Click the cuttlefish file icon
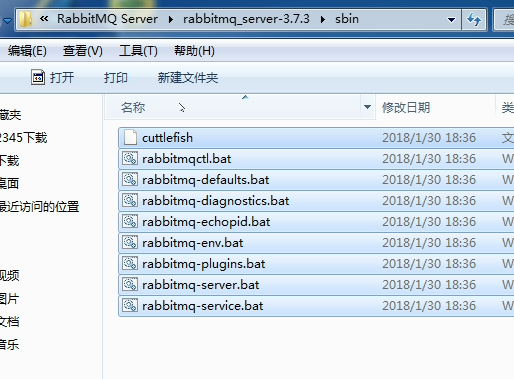 click(x=130, y=138)
